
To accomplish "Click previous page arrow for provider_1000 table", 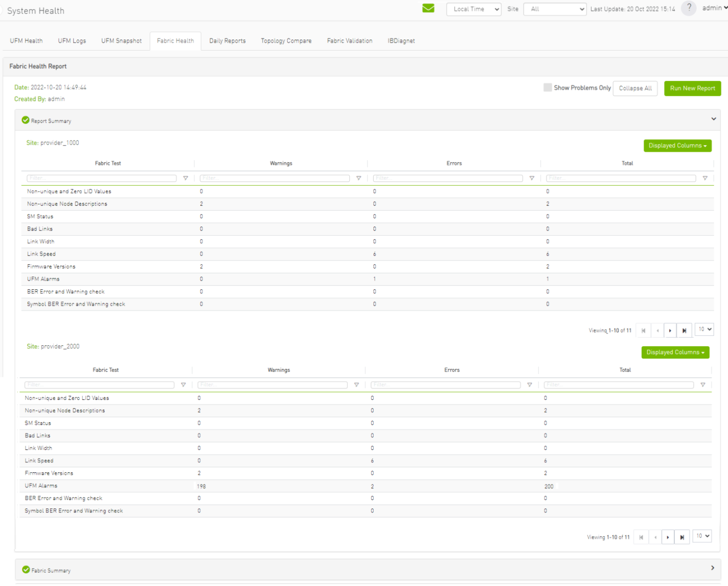I will pyautogui.click(x=657, y=330).
